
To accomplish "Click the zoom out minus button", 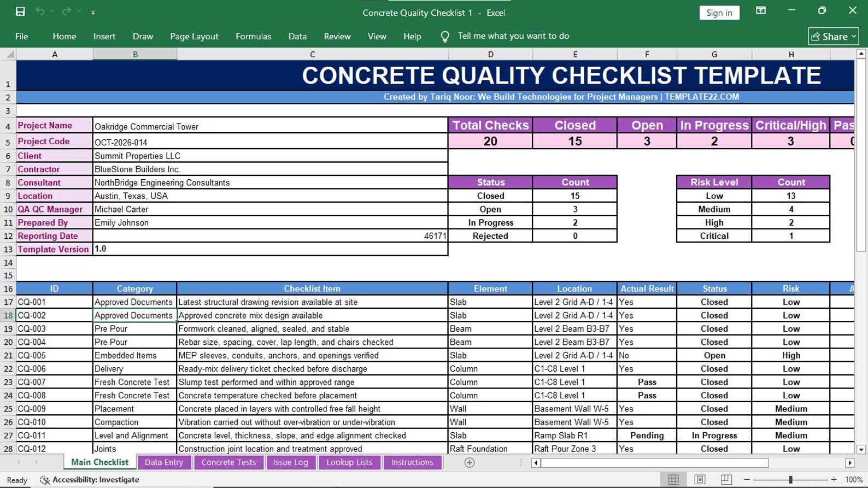I will (x=747, y=480).
